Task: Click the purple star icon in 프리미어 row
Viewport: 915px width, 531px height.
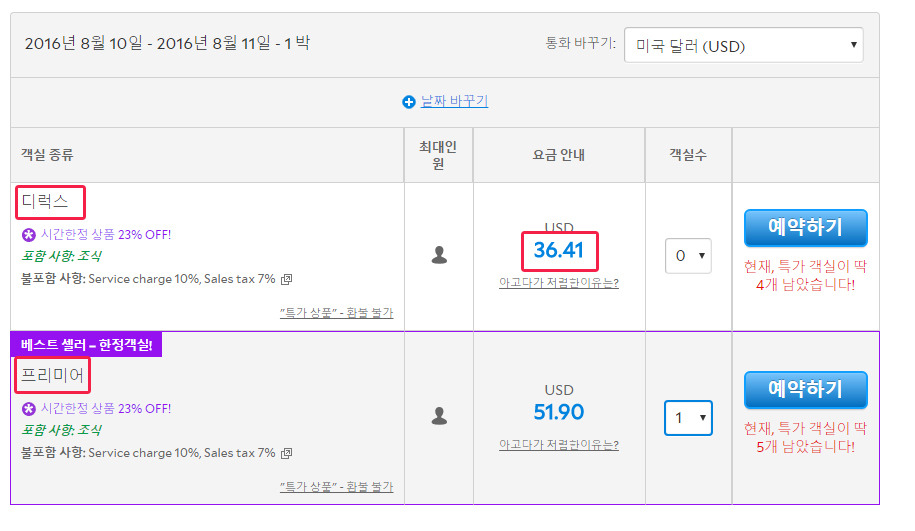Action: 29,408
